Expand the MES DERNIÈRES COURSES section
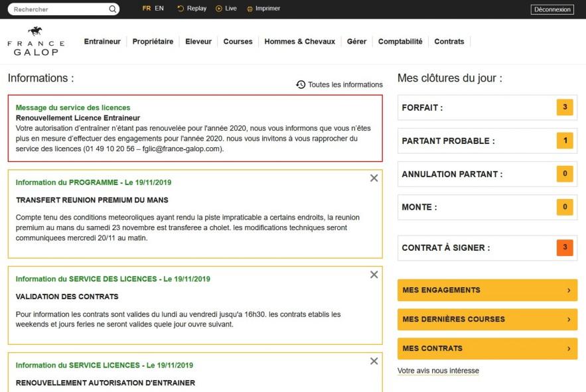 point(486,319)
